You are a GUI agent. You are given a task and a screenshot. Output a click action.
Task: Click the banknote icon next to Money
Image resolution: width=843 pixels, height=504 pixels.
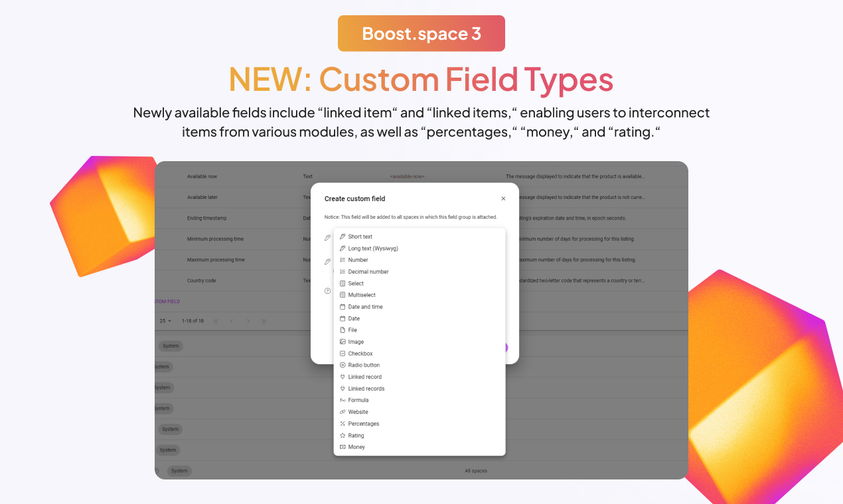(x=343, y=447)
